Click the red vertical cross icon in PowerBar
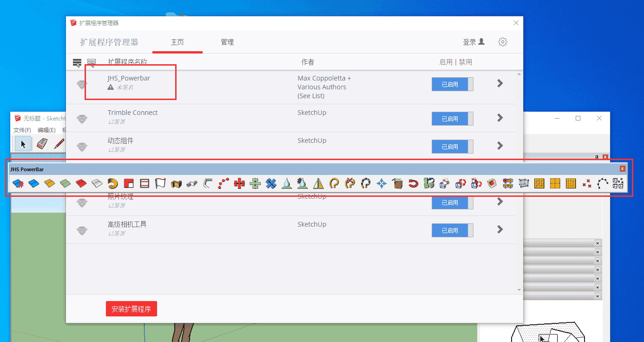This screenshot has width=644, height=342. 239,183
